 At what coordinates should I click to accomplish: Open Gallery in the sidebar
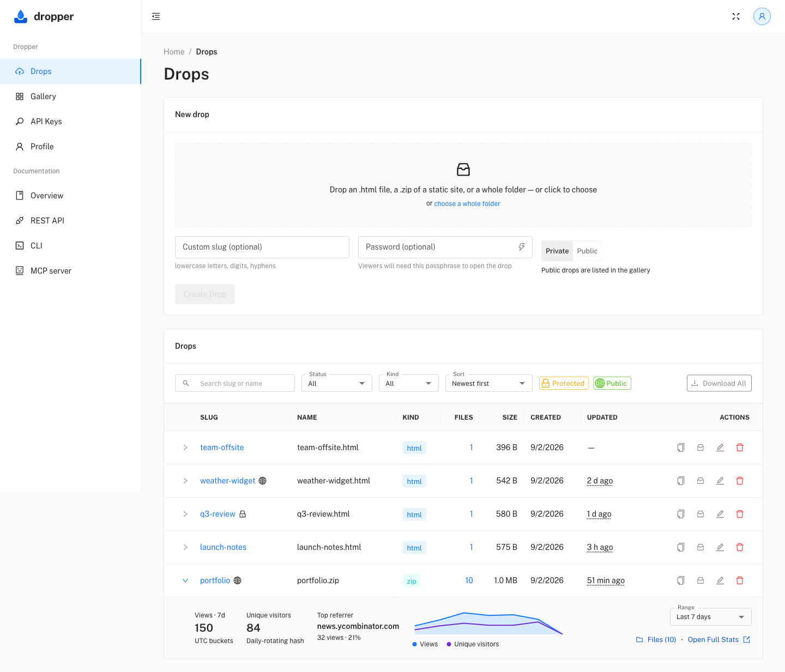[x=70, y=96]
